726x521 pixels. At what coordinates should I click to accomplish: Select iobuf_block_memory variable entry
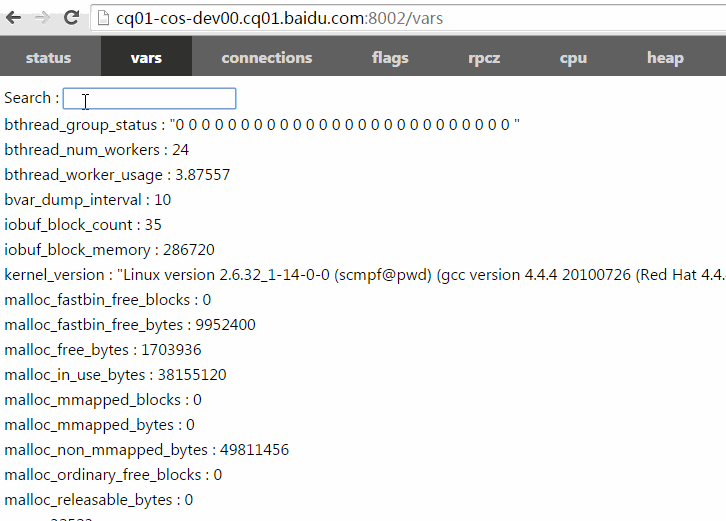[x=109, y=250]
